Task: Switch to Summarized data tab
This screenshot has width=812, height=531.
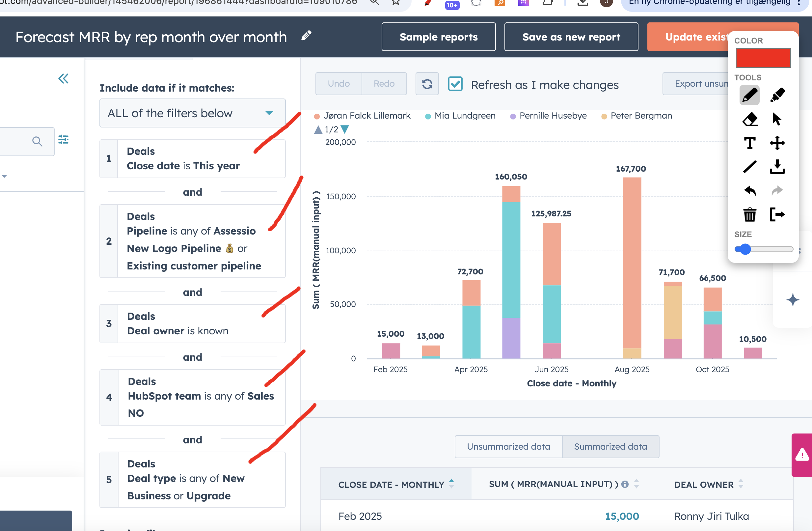Action: [610, 447]
